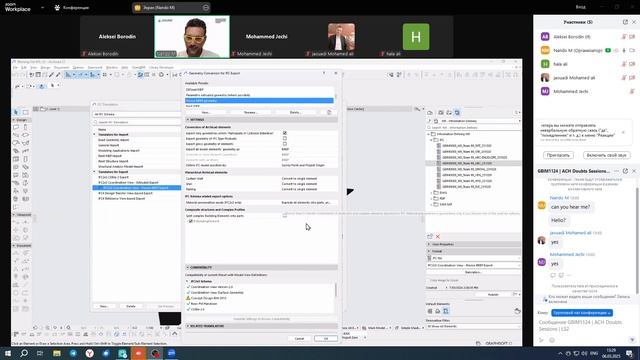
Task: Click Включить свой звук unmute button
Action: 607,155
